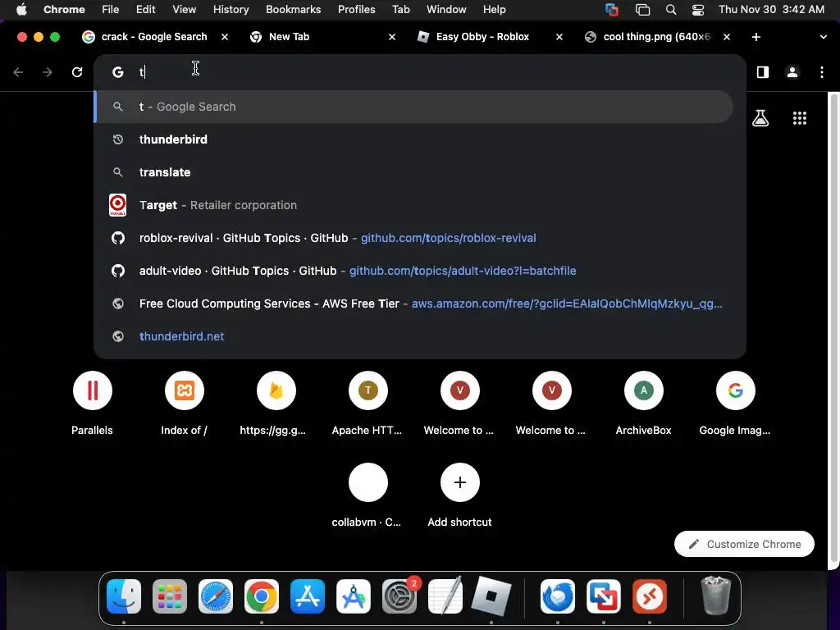Close the 'crack - Google Search' tab
Image resolution: width=840 pixels, height=630 pixels.
(225, 37)
